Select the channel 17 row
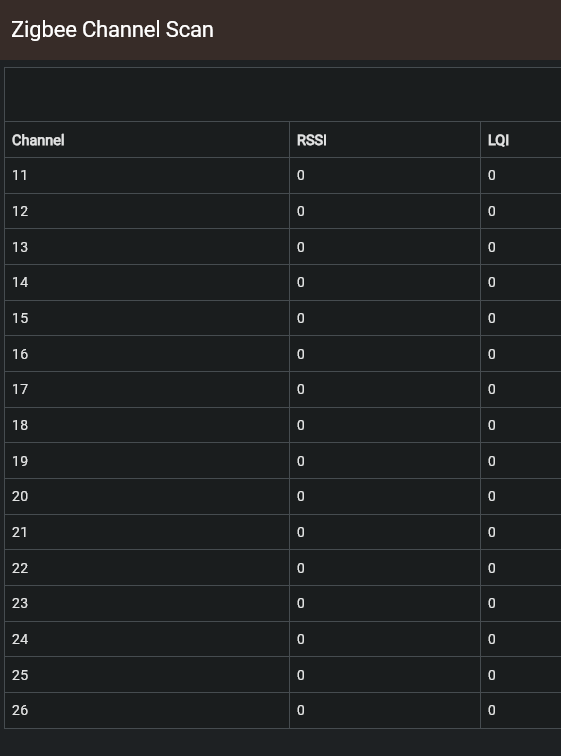Viewport: 561px width, 756px height. pos(283,390)
